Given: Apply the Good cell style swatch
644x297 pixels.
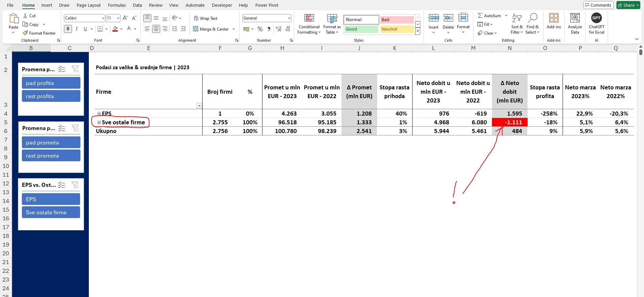Looking at the screenshot, I should tap(361, 29).
